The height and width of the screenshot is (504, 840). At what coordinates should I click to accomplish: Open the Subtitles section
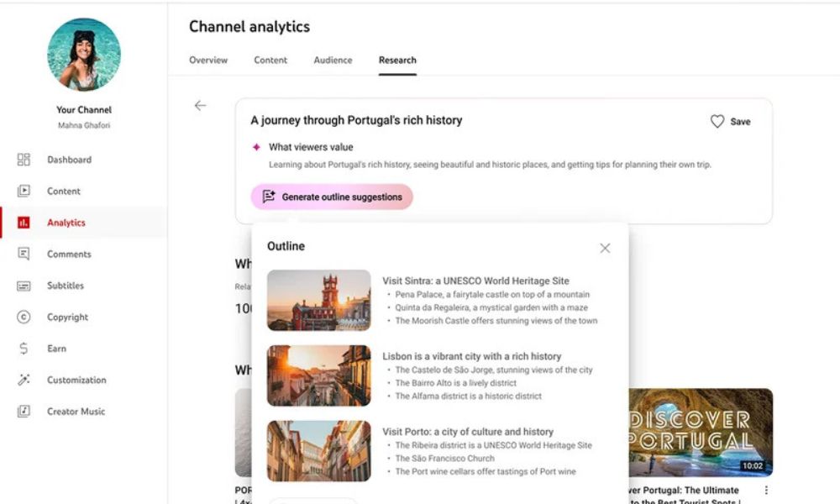[66, 286]
